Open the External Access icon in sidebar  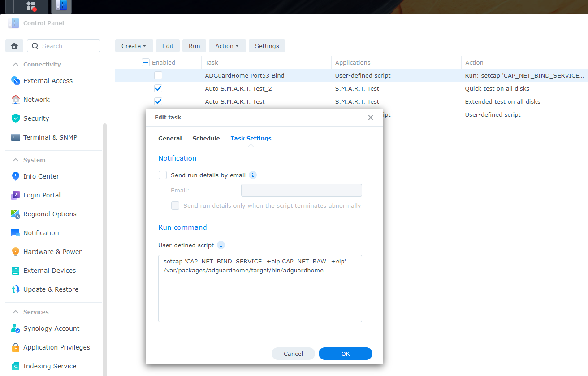(x=16, y=81)
